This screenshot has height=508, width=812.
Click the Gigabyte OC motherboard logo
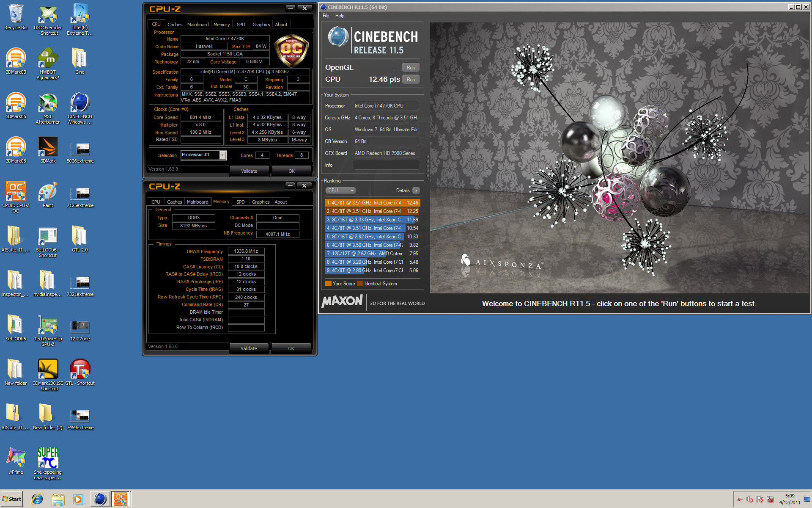(x=291, y=51)
